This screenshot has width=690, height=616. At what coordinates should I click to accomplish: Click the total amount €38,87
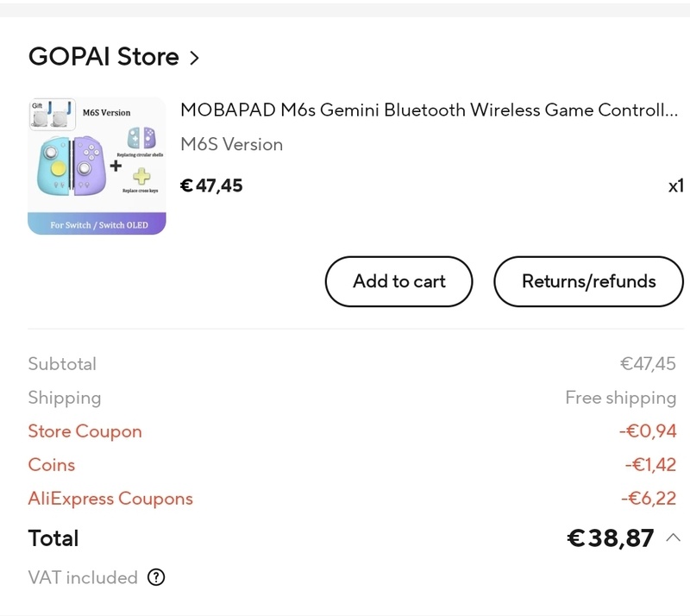[610, 538]
